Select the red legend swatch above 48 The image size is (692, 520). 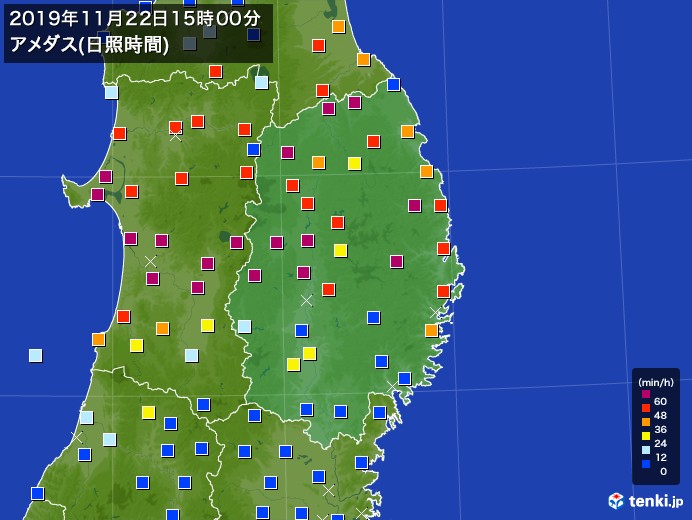pyautogui.click(x=646, y=408)
